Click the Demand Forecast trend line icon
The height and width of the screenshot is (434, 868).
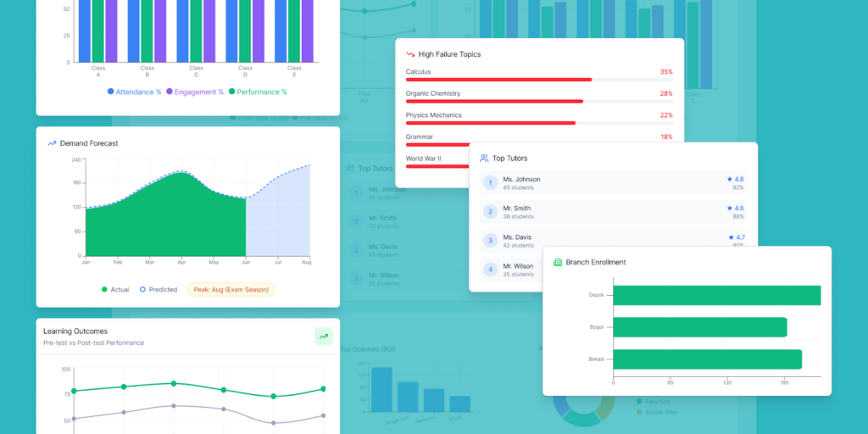[x=52, y=143]
